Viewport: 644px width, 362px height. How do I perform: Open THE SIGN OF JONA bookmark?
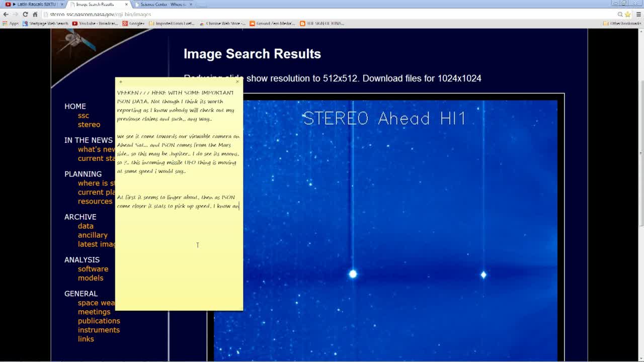[322, 23]
